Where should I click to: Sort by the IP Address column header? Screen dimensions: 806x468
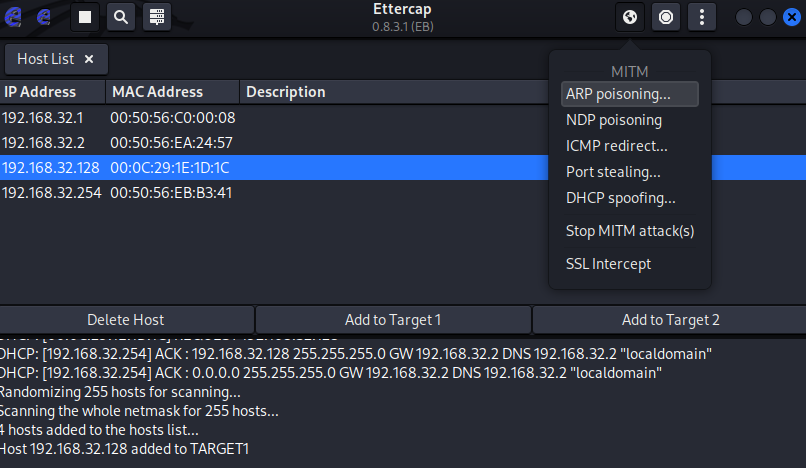coord(52,92)
